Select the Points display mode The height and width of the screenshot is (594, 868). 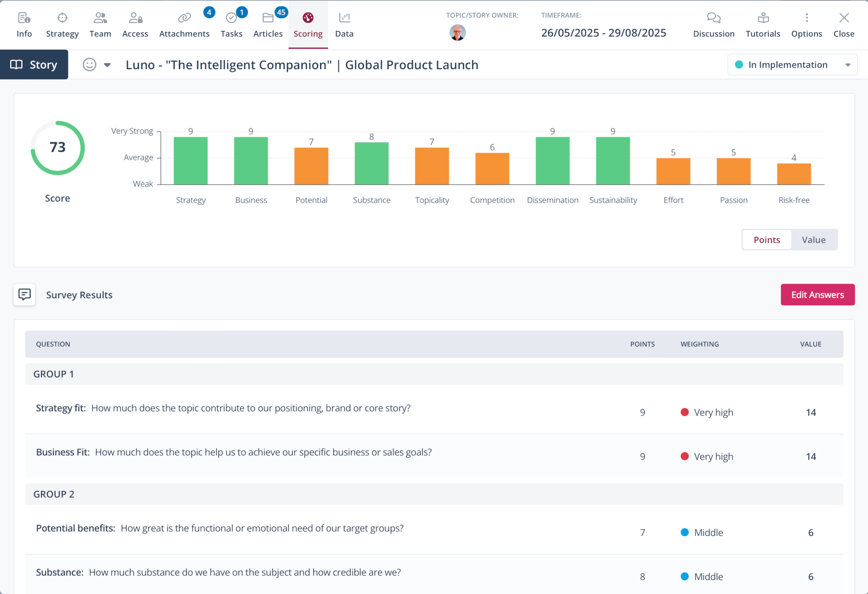pos(766,240)
